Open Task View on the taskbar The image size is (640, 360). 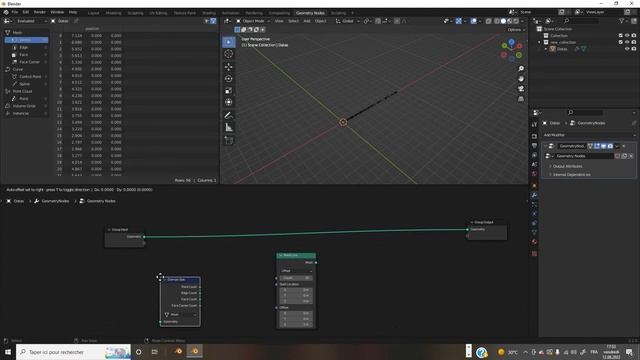155,352
